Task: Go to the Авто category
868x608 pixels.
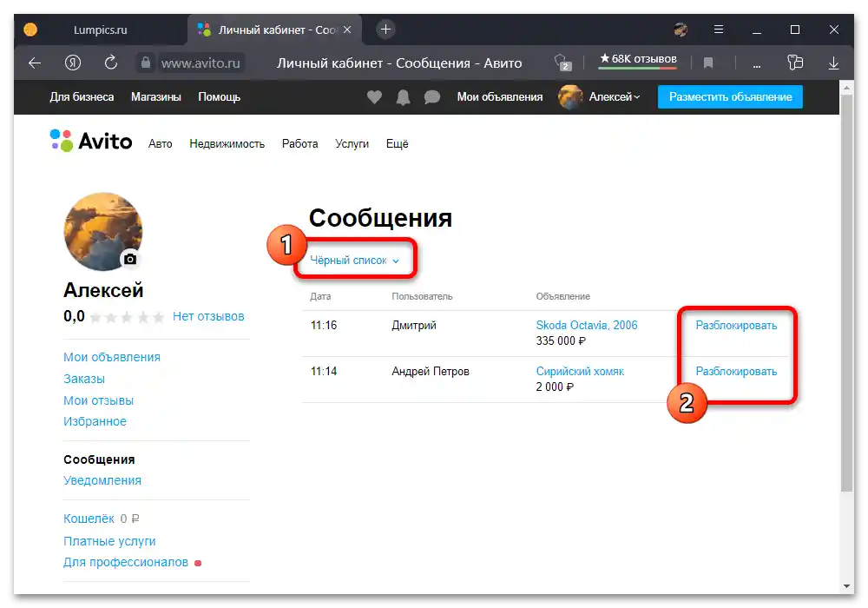Action: coord(160,144)
